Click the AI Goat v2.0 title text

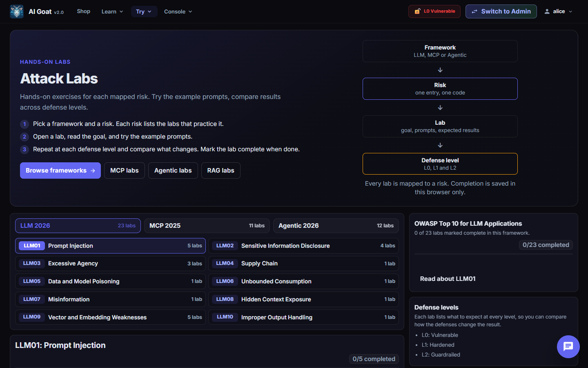pyautogui.click(x=46, y=11)
